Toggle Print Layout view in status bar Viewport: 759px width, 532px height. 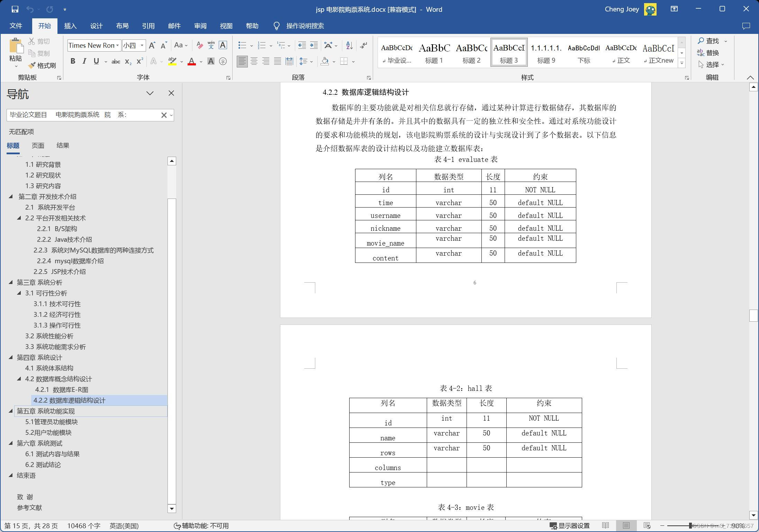point(626,525)
